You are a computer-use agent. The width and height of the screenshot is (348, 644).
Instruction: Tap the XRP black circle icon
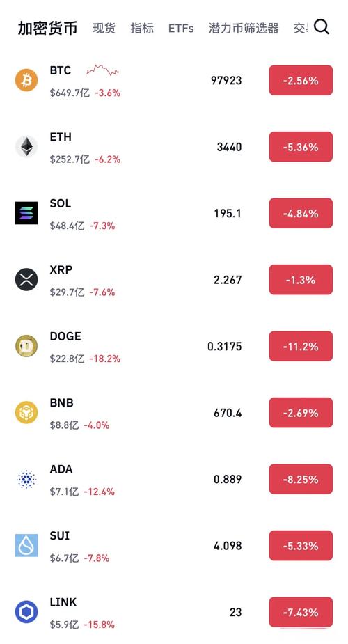(26, 280)
